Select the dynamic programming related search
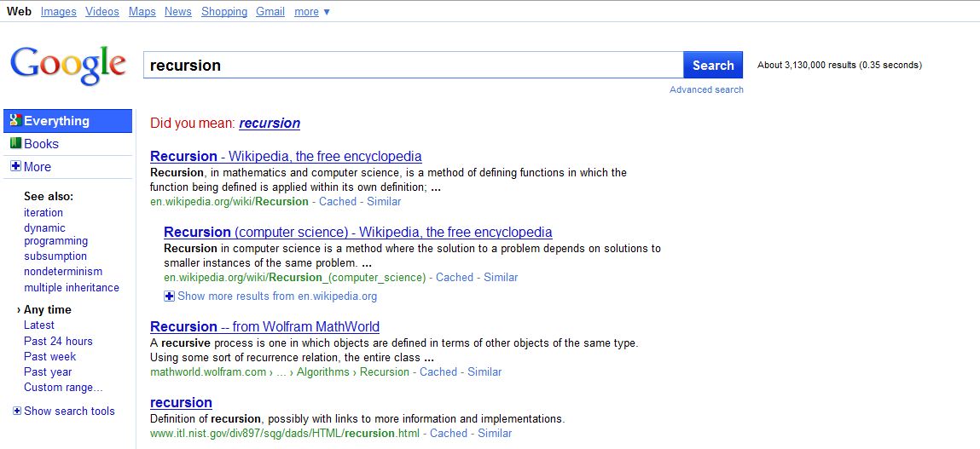Screen dimensions: 980x449 pos(55,234)
